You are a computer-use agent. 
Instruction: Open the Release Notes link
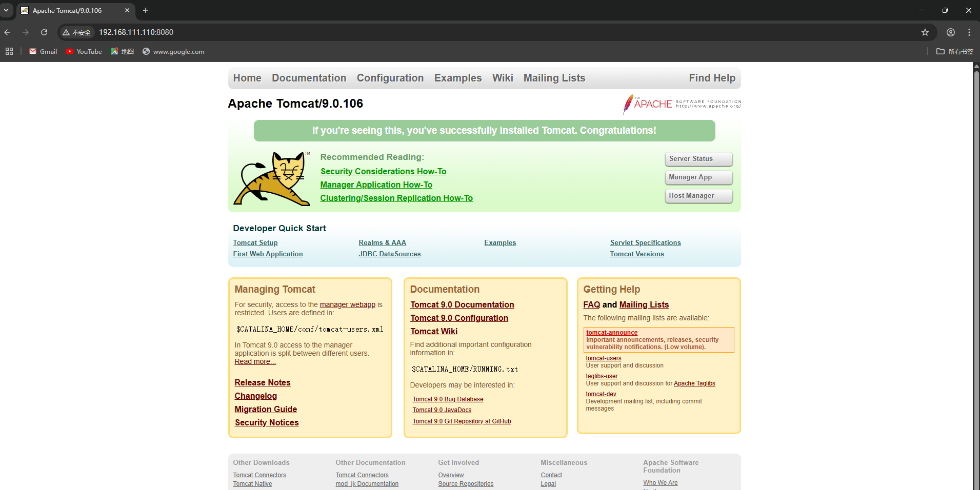pyautogui.click(x=263, y=382)
